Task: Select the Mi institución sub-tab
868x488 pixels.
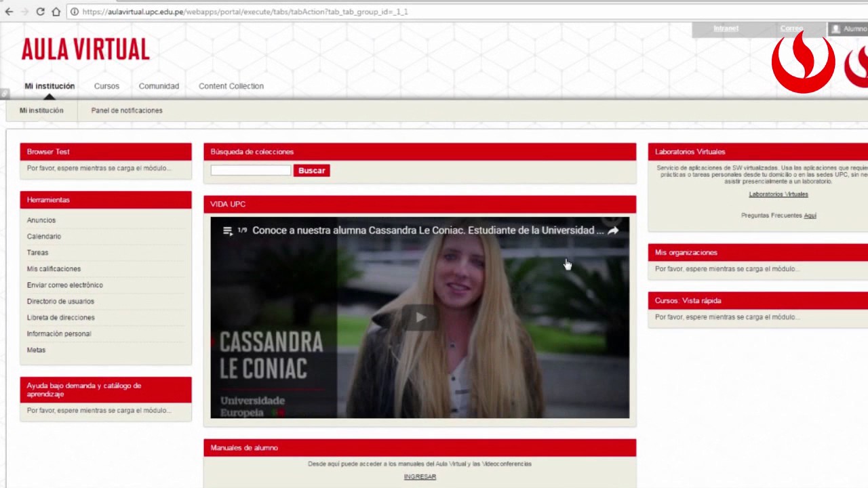Action: click(41, 110)
